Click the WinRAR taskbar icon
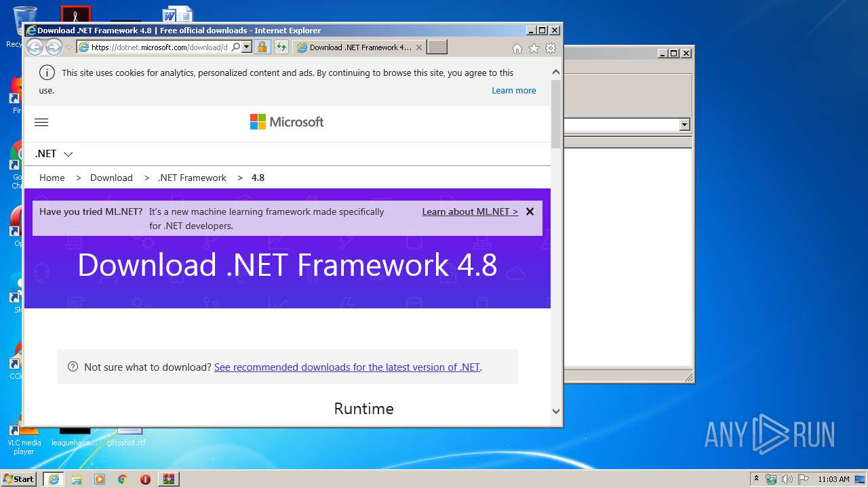The image size is (868, 488). click(168, 479)
